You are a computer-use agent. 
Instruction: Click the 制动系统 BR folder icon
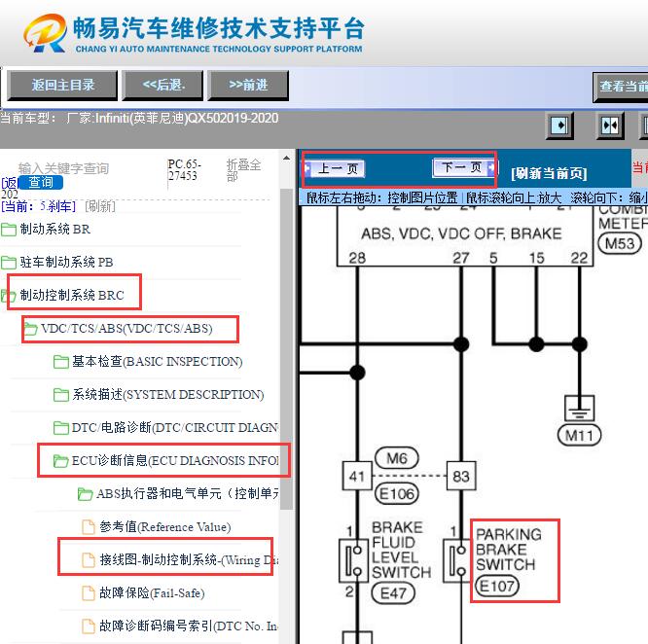pos(9,230)
